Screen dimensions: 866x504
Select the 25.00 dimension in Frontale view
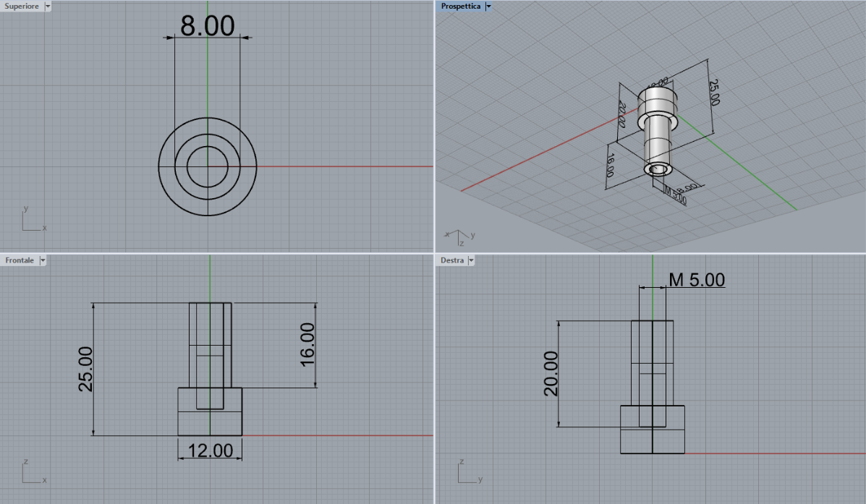(x=85, y=369)
